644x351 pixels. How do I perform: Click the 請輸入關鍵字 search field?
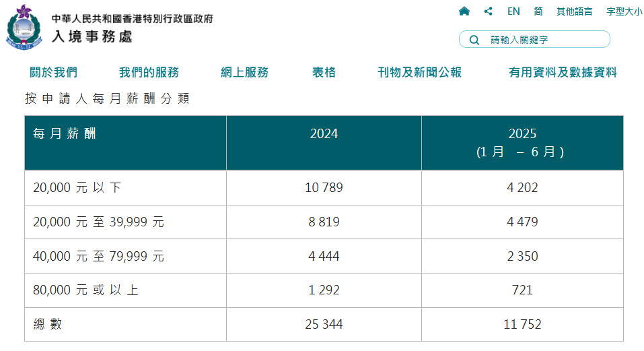point(545,40)
